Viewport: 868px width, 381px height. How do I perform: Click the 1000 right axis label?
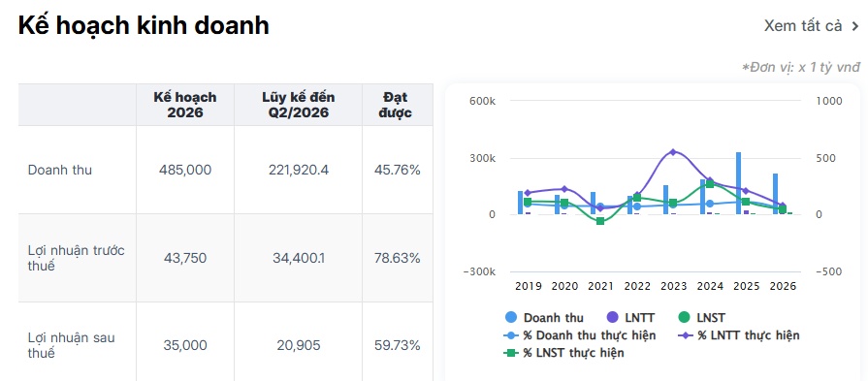pyautogui.click(x=829, y=101)
